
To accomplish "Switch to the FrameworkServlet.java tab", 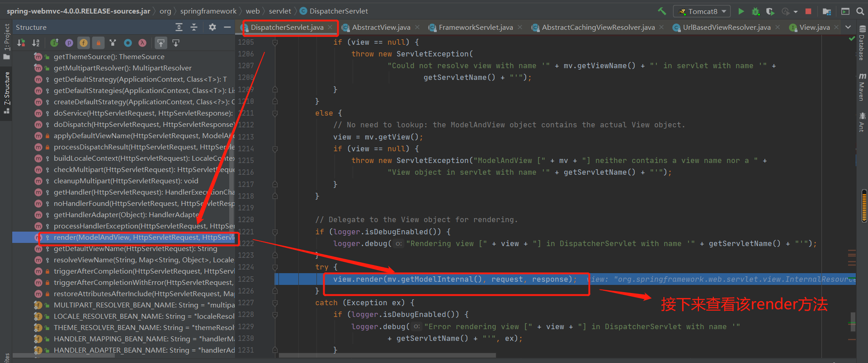I will point(476,28).
